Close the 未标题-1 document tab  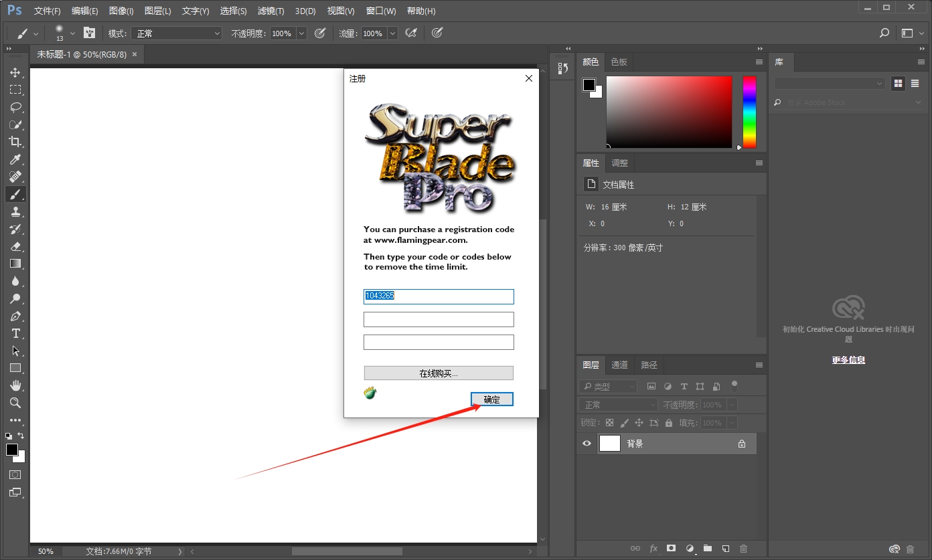tap(135, 54)
